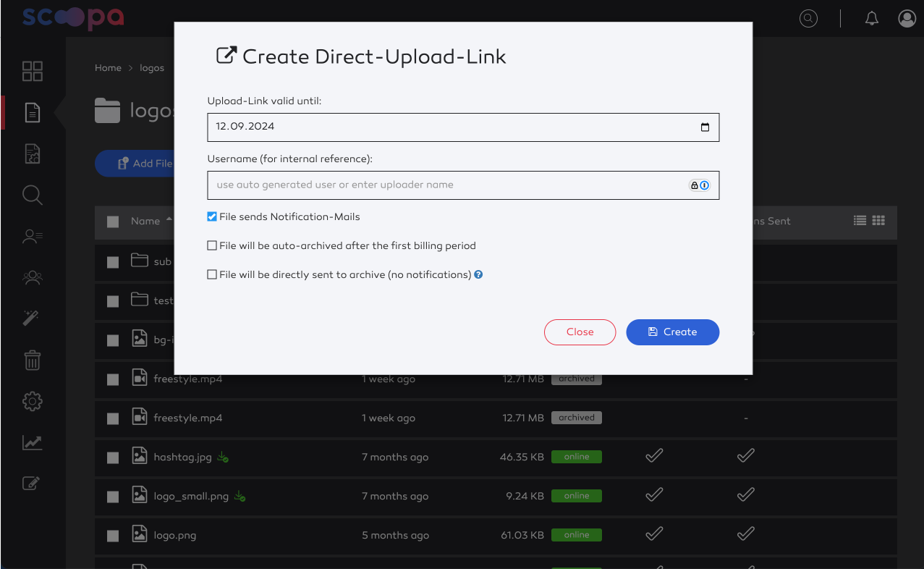Focus the Username internal reference field

pos(463,185)
